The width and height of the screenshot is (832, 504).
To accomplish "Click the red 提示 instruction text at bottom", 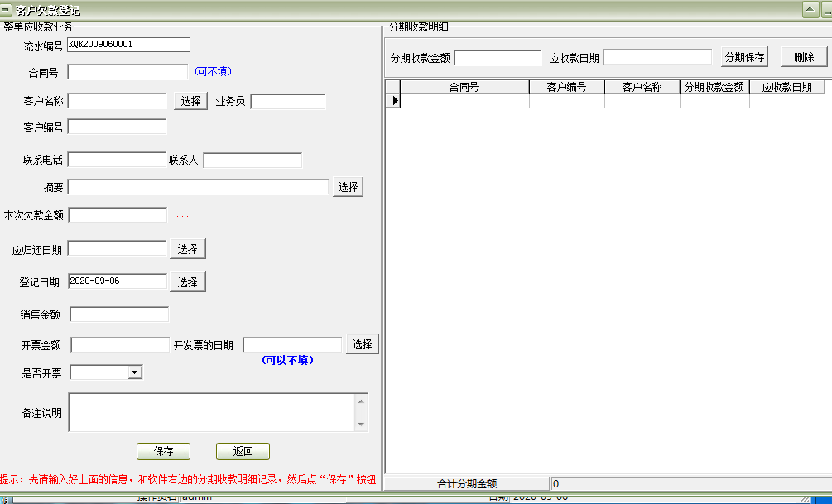I will (x=188, y=480).
